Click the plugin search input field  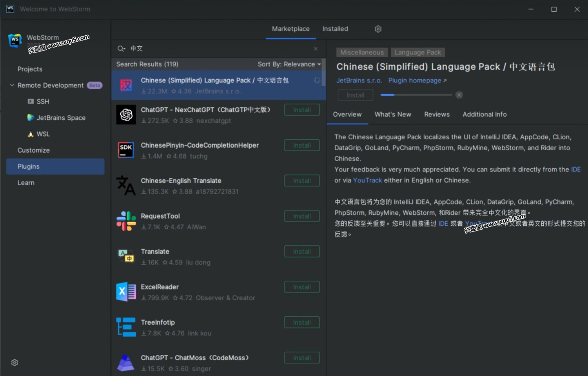click(x=220, y=49)
